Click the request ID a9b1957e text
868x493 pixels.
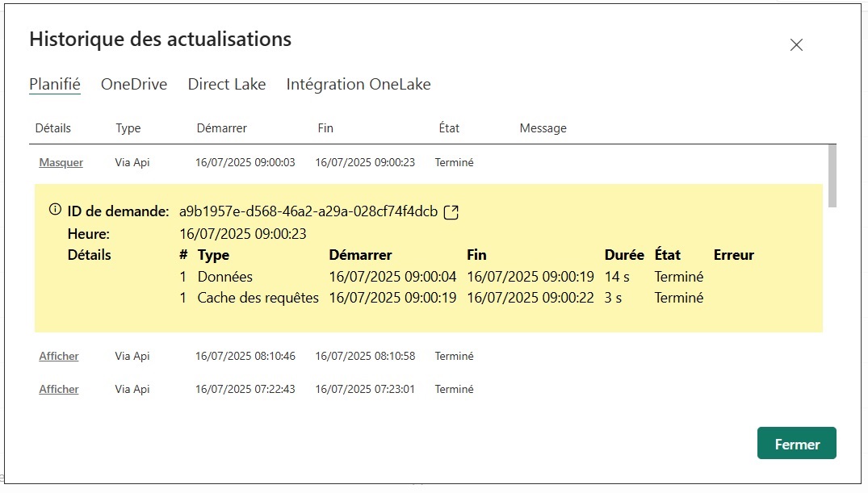click(x=308, y=212)
